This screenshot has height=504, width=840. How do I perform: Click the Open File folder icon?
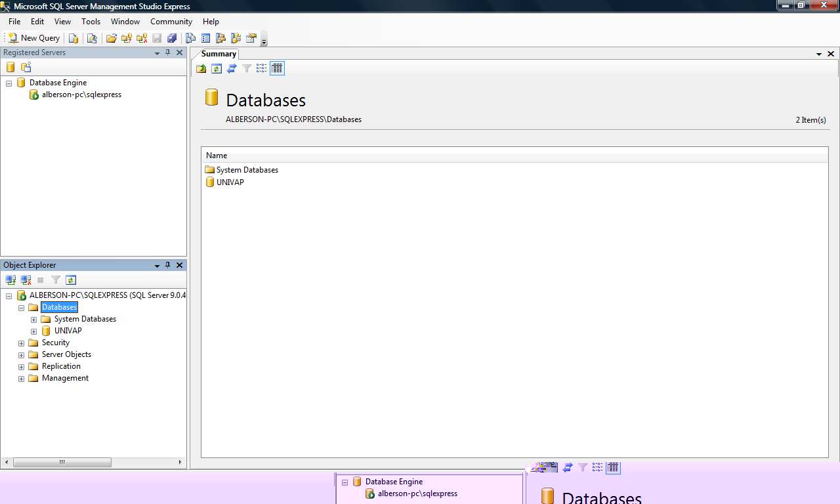112,38
